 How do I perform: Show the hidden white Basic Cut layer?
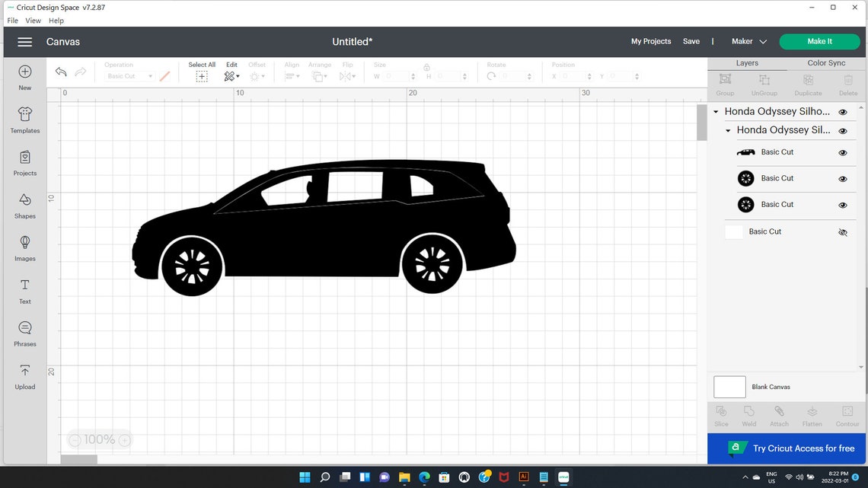pyautogui.click(x=843, y=232)
